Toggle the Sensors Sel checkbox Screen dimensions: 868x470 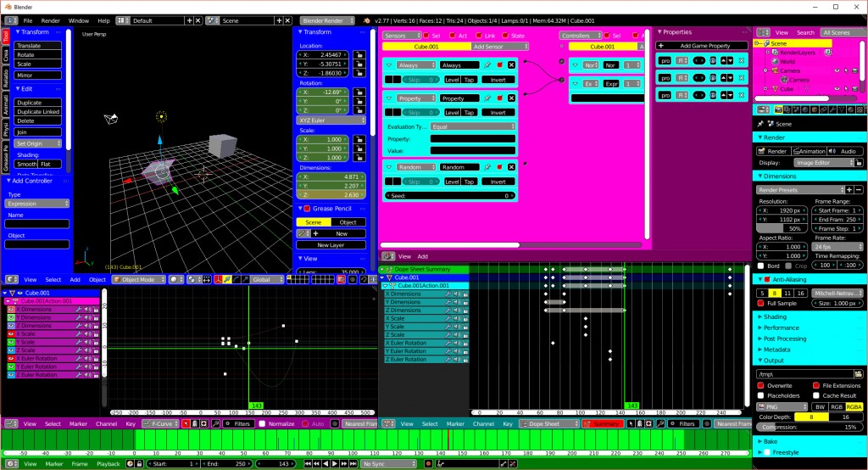(x=426, y=36)
